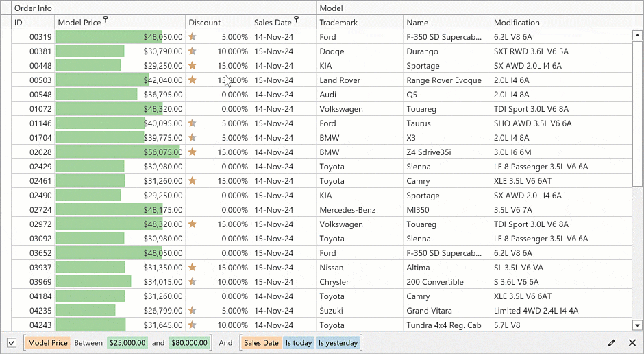644x354 pixels.
Task: Sort by the Name column header
Action: coord(447,22)
